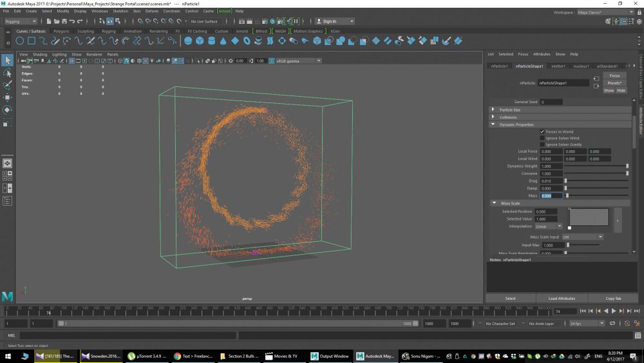Activate the Paint selection tool
This screenshot has width=644, height=363.
click(7, 85)
